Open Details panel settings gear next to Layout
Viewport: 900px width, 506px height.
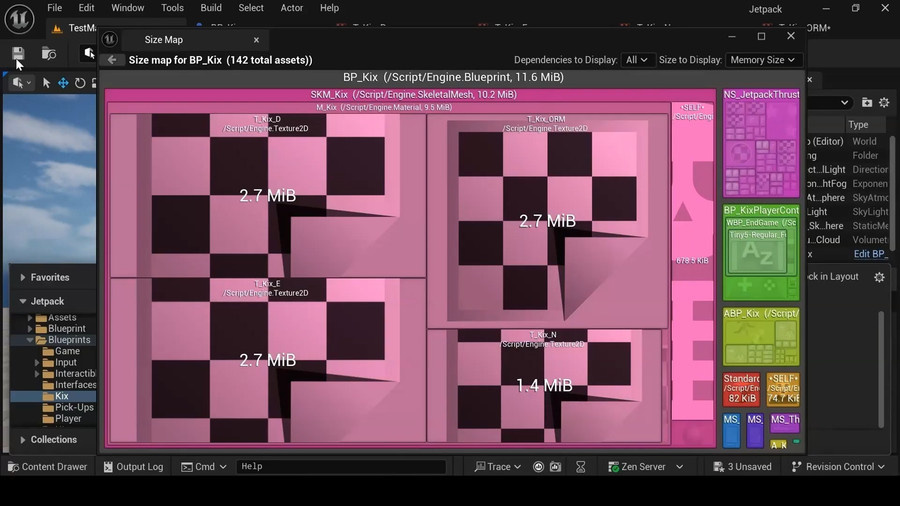point(879,277)
